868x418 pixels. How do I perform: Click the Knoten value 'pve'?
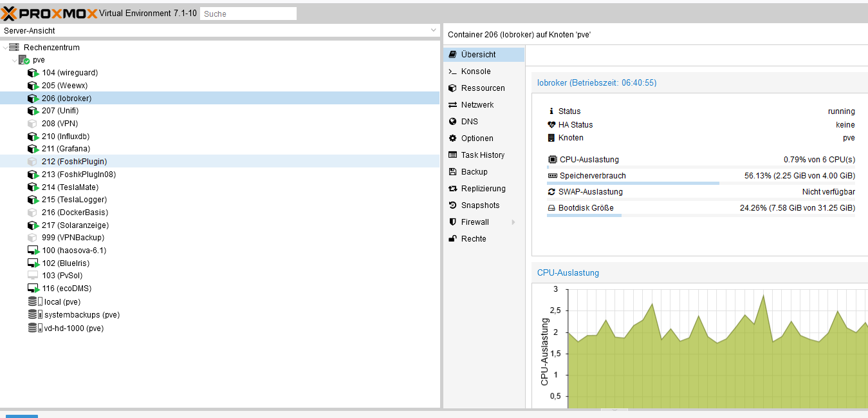pyautogui.click(x=849, y=138)
